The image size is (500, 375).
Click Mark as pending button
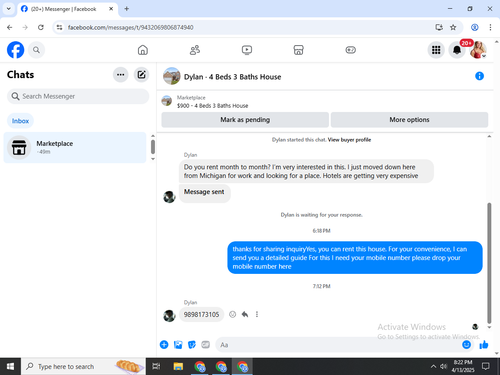click(245, 120)
